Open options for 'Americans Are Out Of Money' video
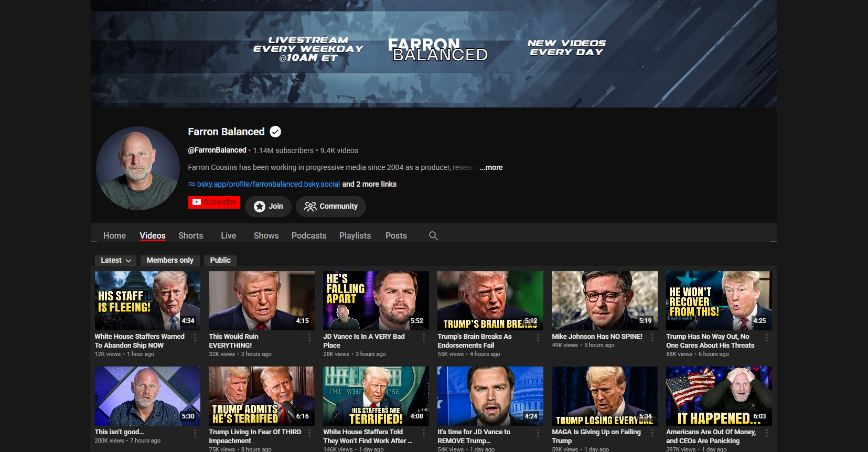 767,433
